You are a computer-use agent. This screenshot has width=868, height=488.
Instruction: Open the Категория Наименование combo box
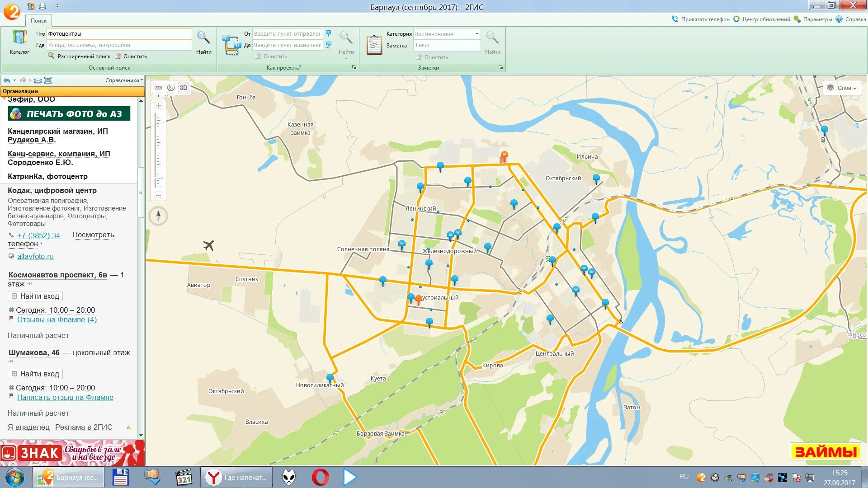click(447, 34)
